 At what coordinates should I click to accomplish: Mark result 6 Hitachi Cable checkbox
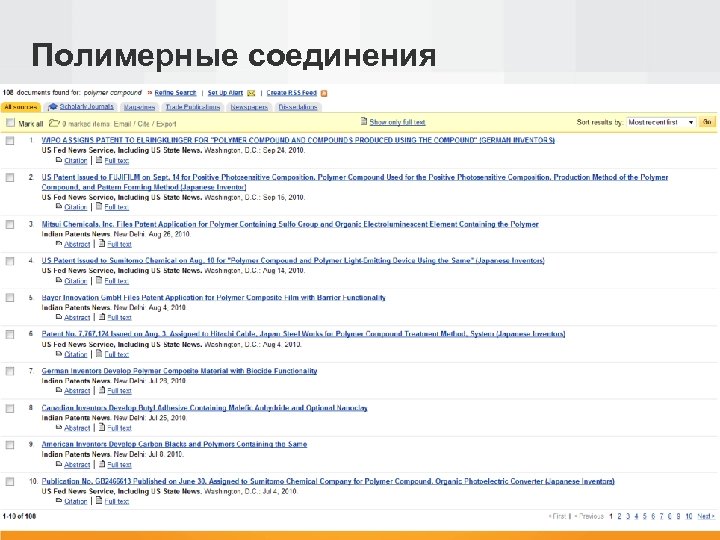click(x=10, y=335)
